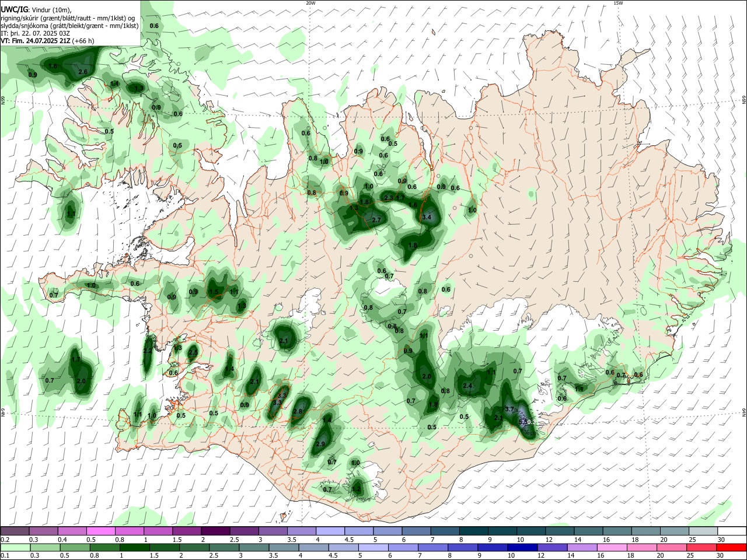Click the 3.7 precipitation value on map
The image size is (747, 560).
coord(509,409)
